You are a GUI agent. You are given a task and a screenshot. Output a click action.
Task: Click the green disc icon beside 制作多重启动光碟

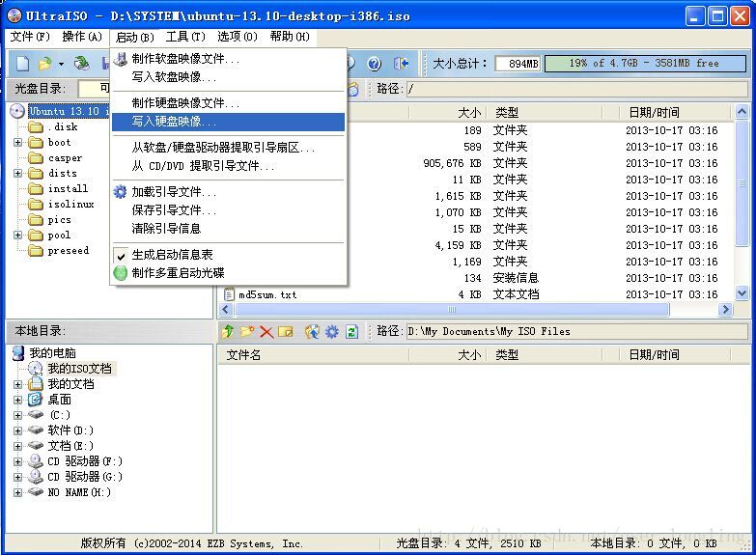click(120, 273)
